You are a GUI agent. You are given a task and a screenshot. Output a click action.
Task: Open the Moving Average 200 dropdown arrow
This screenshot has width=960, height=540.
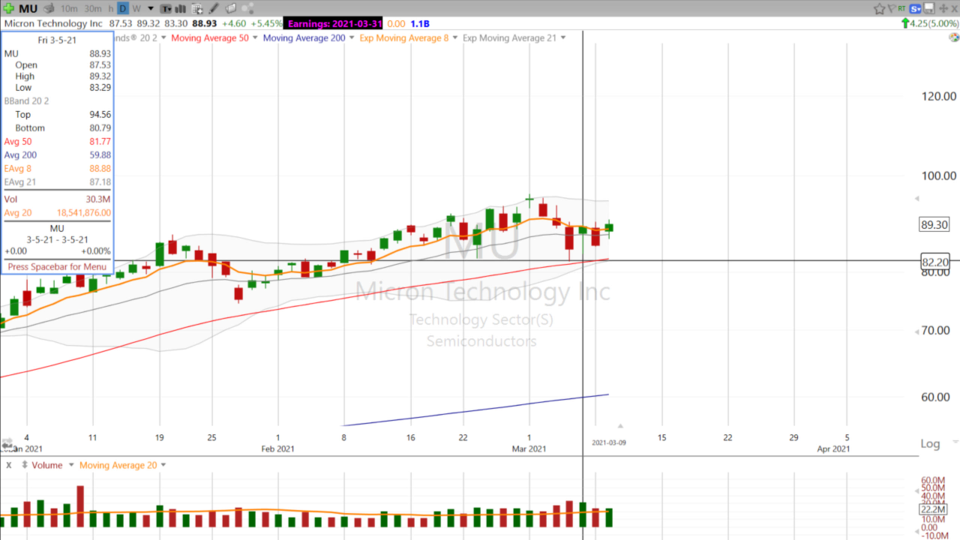(x=351, y=38)
